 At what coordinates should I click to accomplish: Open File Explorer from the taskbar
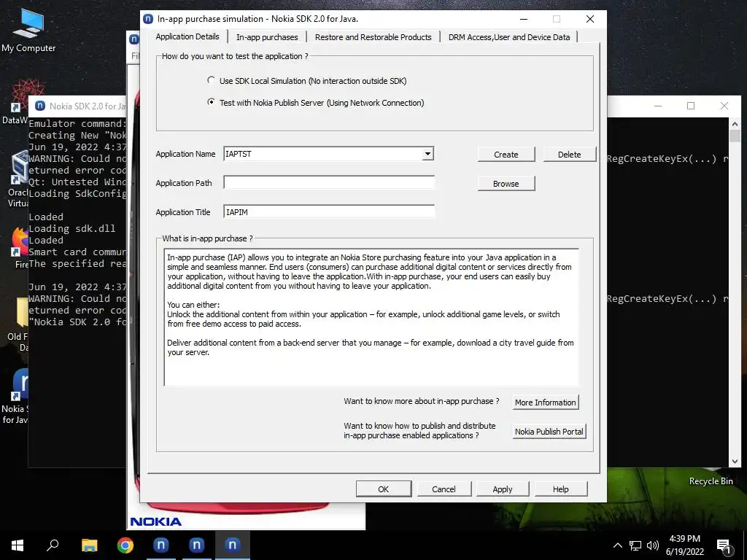click(89, 545)
